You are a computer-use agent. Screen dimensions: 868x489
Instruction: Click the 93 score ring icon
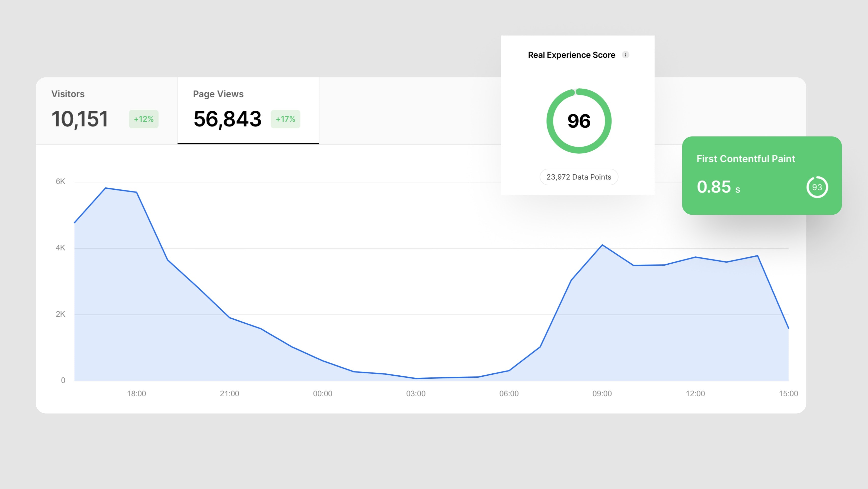tap(817, 187)
